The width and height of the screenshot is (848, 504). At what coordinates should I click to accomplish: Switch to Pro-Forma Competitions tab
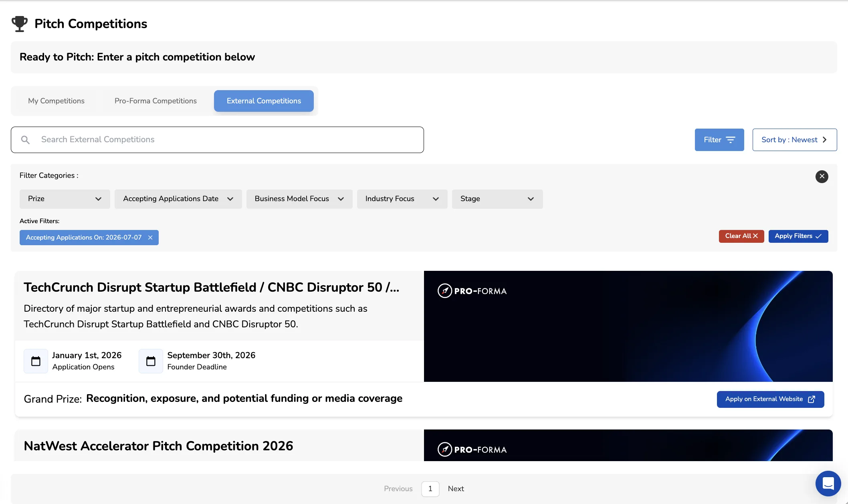click(x=155, y=101)
